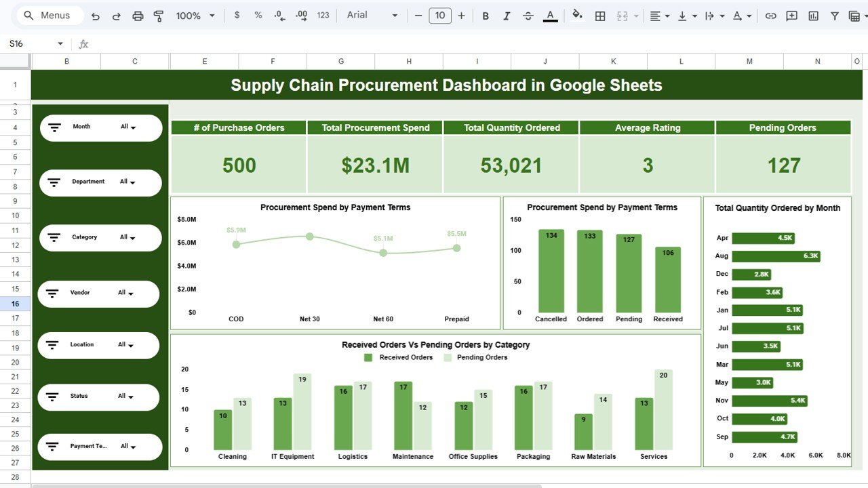Activate the Paint format tool
868x488 pixels.
[158, 15]
